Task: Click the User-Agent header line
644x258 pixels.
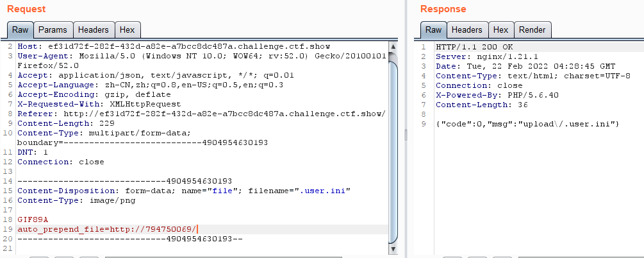Action: click(202, 60)
